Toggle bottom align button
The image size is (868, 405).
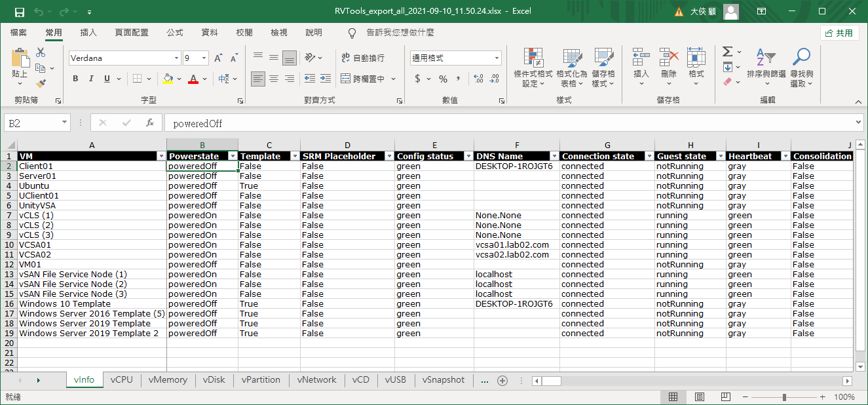coord(290,58)
